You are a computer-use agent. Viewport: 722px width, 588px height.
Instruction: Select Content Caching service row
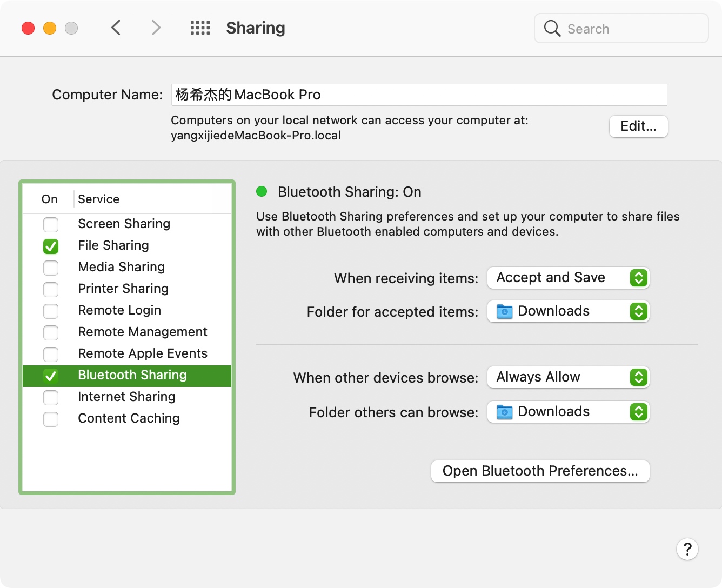pyautogui.click(x=127, y=418)
